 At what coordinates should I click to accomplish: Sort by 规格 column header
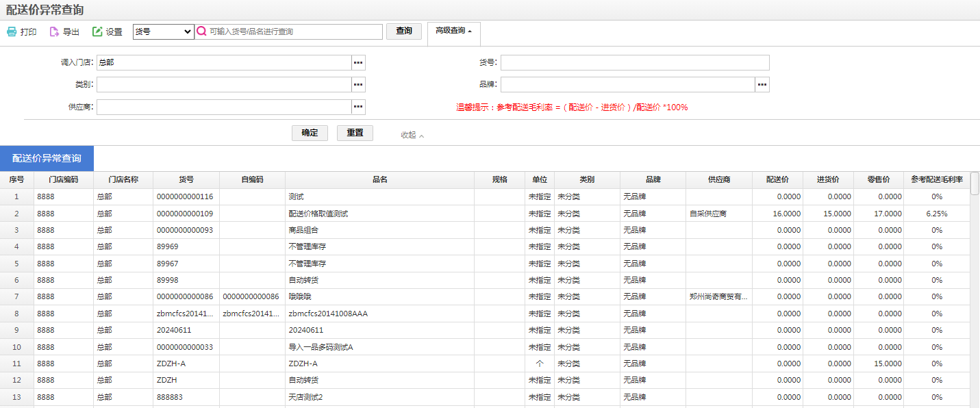pos(500,180)
